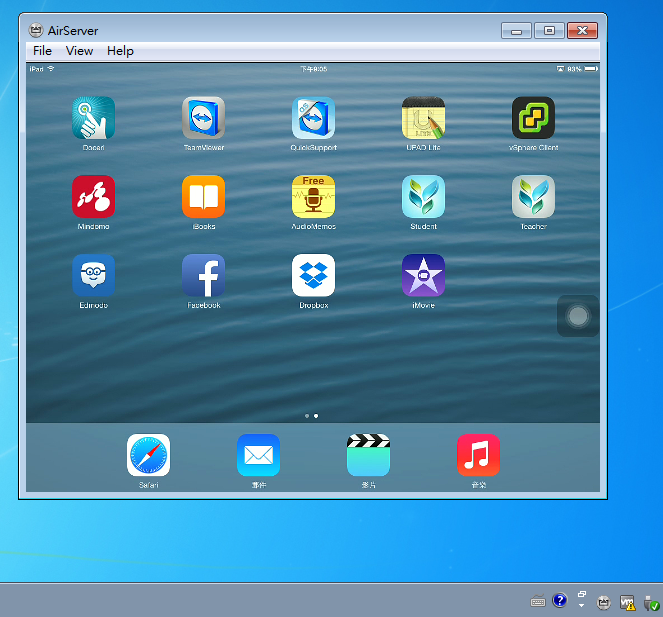This screenshot has height=617, width=663.
Task: Click the AirServer tray icon
Action: (x=603, y=602)
